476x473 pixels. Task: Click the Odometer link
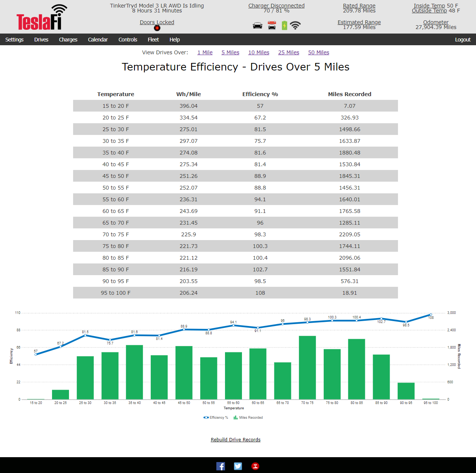coord(436,22)
